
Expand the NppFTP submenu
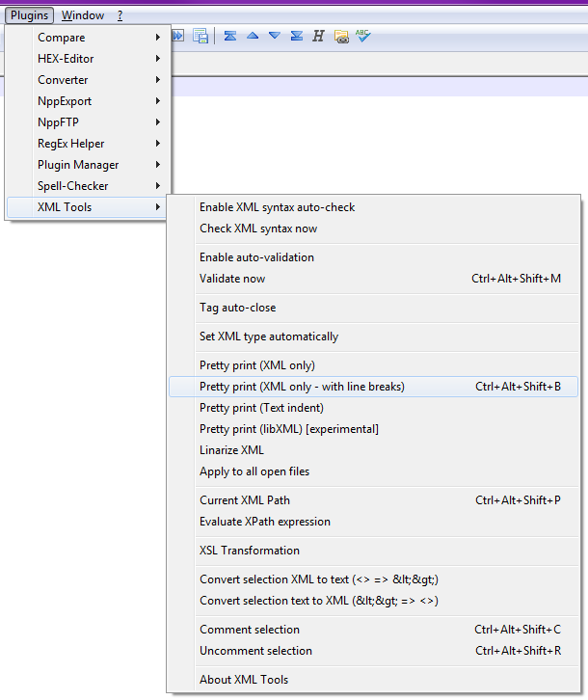pyautogui.click(x=88, y=122)
